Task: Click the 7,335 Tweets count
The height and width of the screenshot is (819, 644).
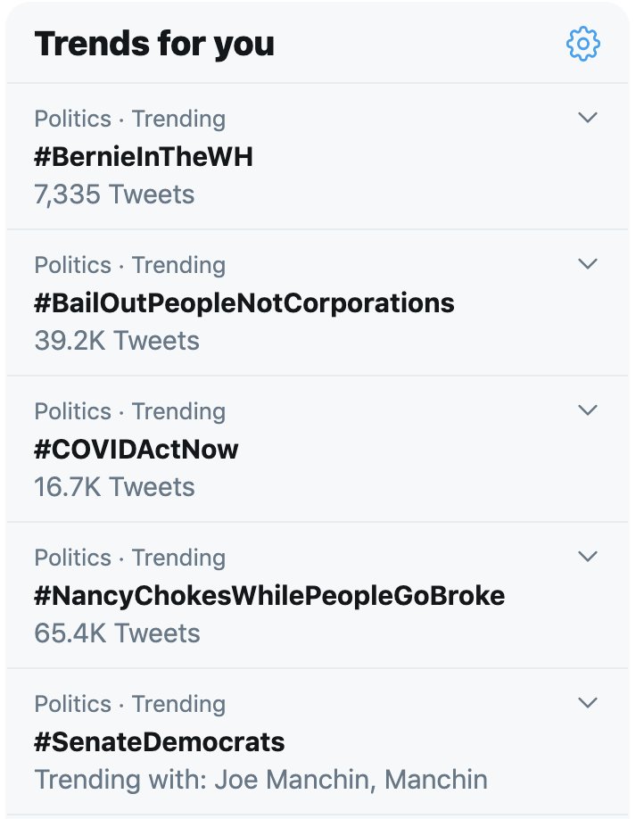Action: point(114,194)
